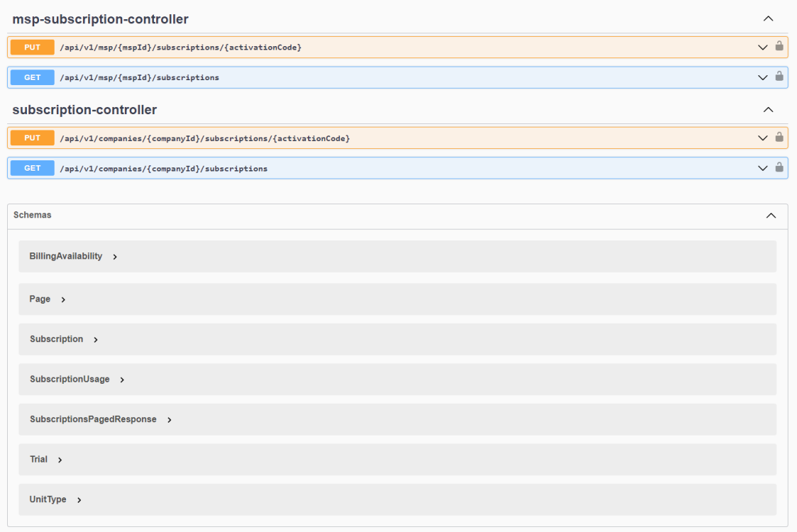
Task: Expand the SubscriptionsPagedResponse schema
Action: click(x=92, y=419)
